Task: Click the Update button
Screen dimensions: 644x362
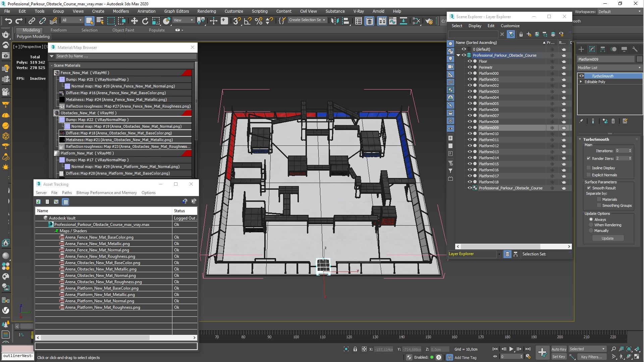Action: point(607,238)
